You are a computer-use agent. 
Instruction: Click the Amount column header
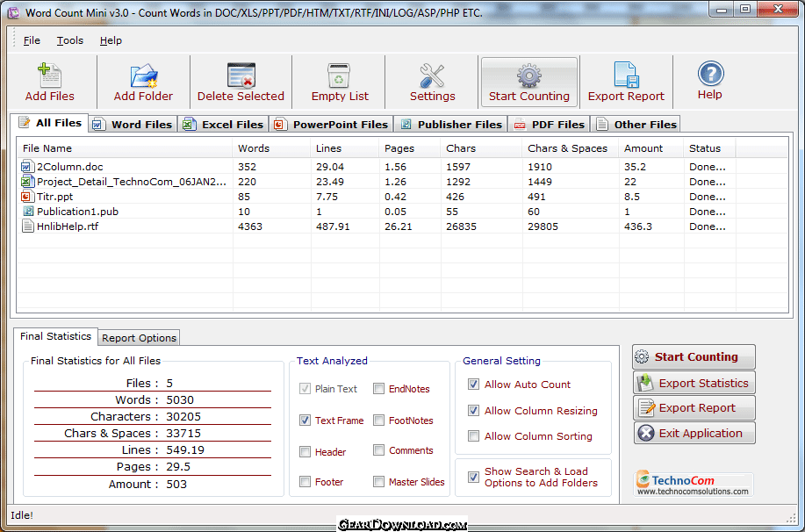[x=651, y=148]
